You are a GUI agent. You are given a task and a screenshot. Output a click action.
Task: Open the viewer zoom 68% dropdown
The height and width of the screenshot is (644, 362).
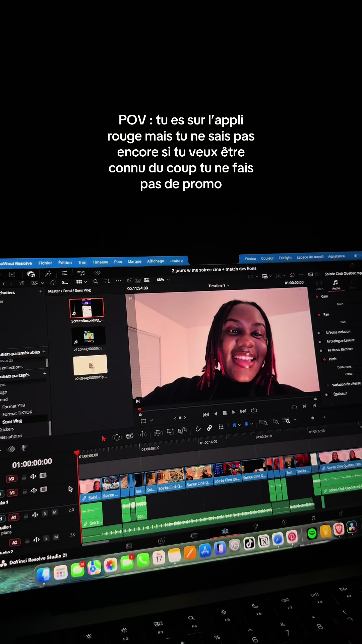coord(163,280)
